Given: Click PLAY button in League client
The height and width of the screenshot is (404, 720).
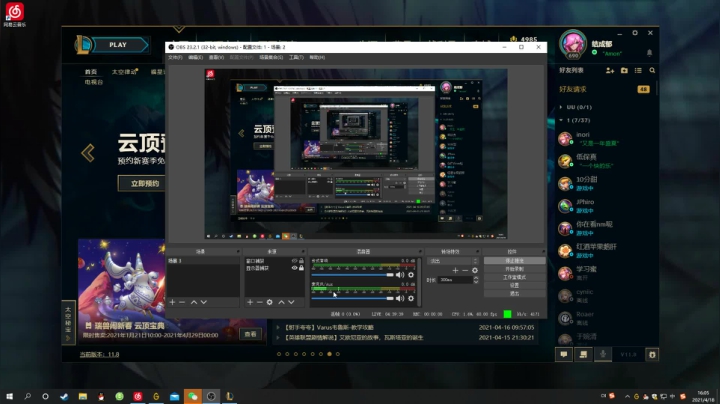Looking at the screenshot, I should pyautogui.click(x=118, y=45).
